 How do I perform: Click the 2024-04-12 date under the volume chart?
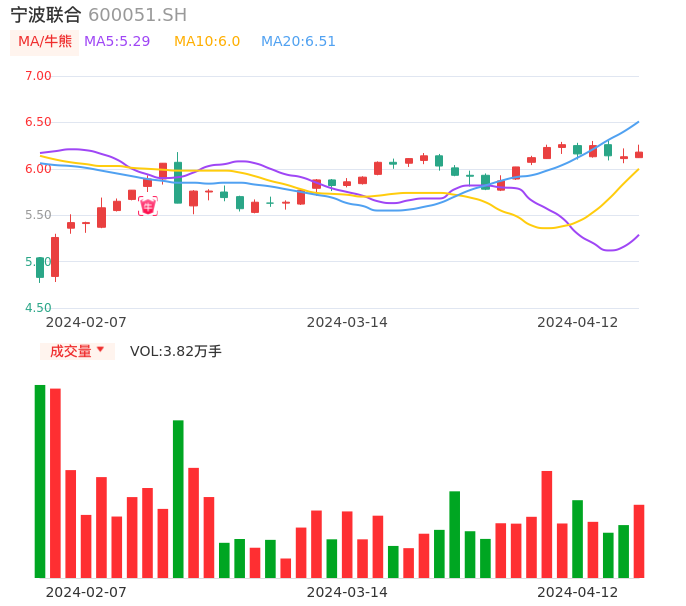(x=578, y=592)
